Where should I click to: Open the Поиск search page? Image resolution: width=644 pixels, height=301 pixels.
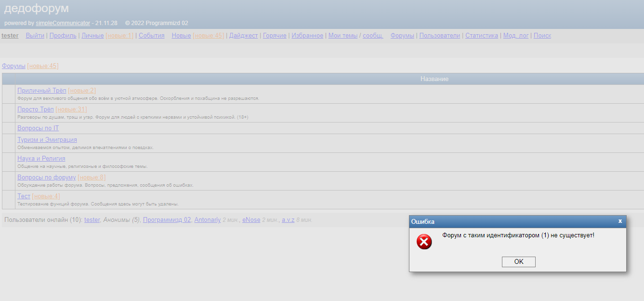[542, 35]
